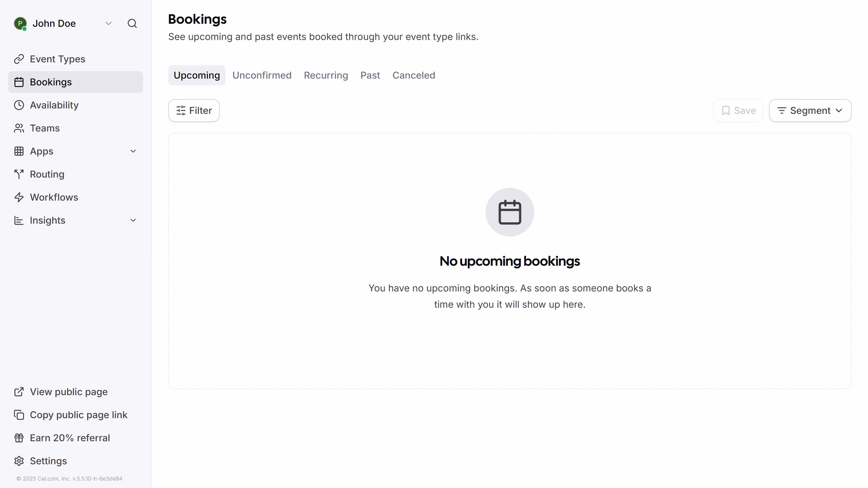Click the Save button label
The height and width of the screenshot is (488, 868).
pyautogui.click(x=745, y=110)
